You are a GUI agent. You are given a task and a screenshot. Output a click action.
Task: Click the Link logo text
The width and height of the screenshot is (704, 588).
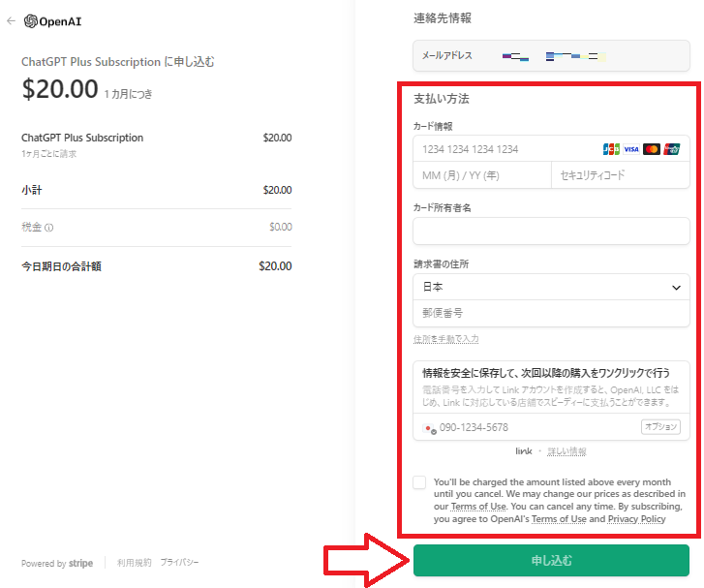[x=524, y=451]
